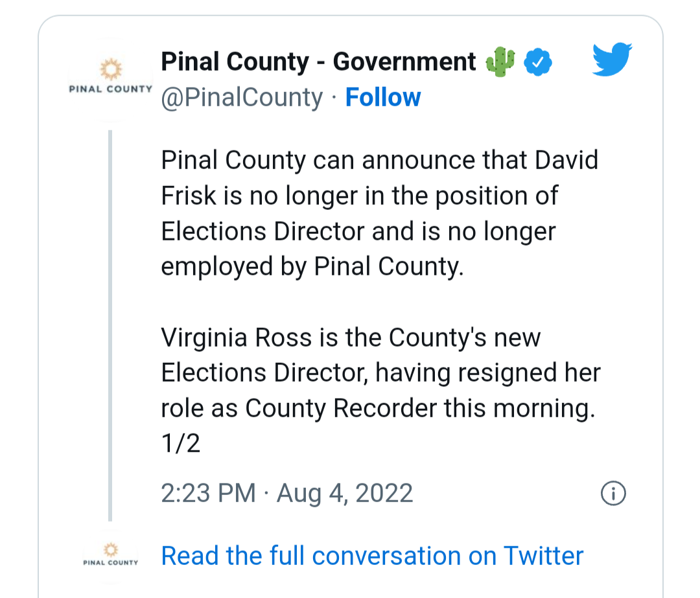Click the sunburst logo in the avatar
The image size is (700, 598).
click(111, 69)
